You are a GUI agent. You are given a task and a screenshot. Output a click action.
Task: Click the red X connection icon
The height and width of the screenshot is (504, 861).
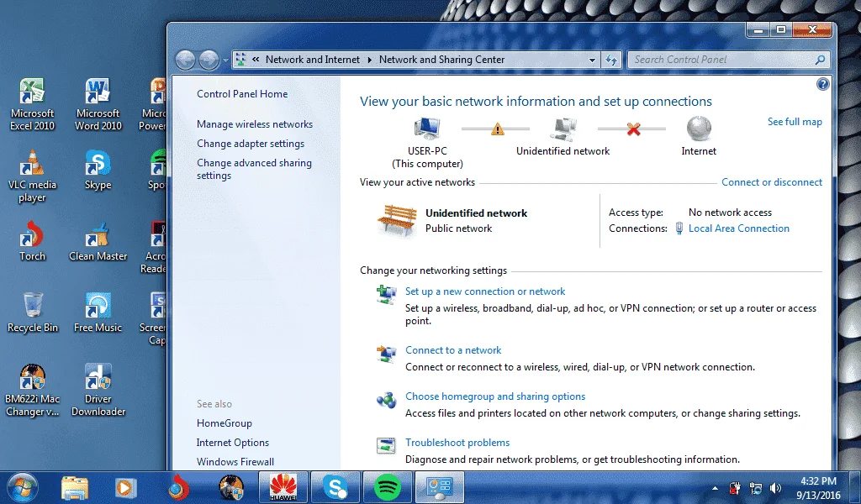pos(633,129)
